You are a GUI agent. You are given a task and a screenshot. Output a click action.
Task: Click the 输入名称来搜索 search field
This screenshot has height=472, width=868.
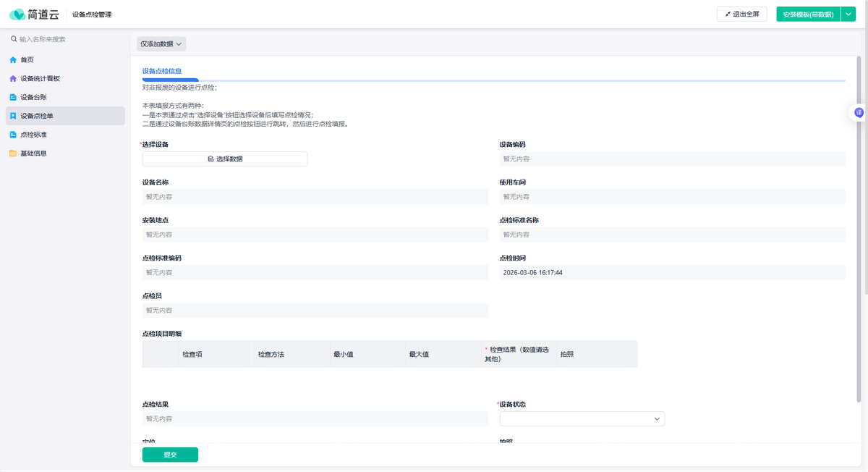coord(65,39)
